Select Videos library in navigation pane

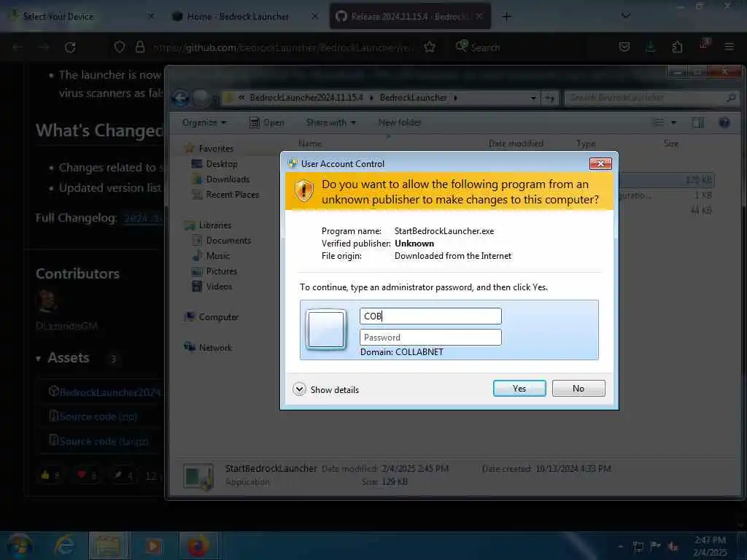pyautogui.click(x=219, y=287)
